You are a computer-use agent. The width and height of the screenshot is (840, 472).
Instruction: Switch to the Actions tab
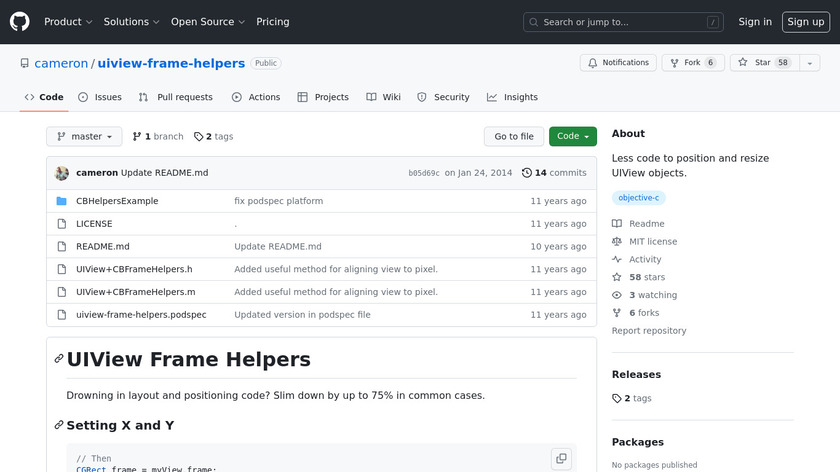click(x=256, y=97)
